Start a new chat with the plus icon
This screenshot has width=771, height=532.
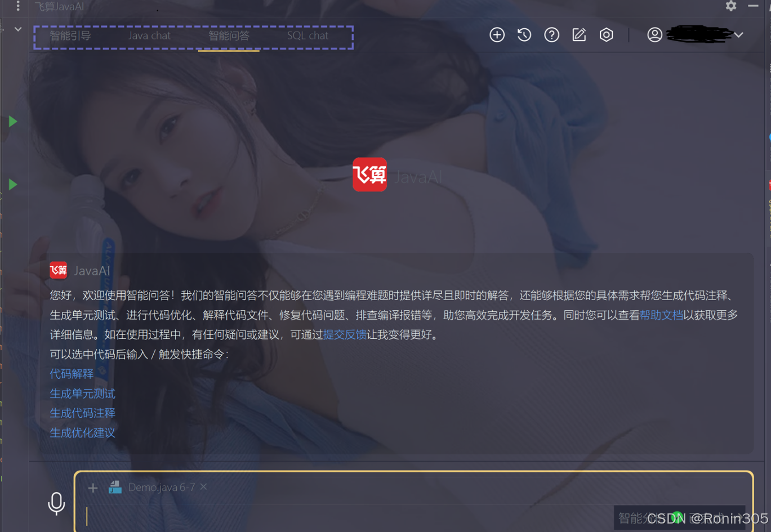[497, 34]
